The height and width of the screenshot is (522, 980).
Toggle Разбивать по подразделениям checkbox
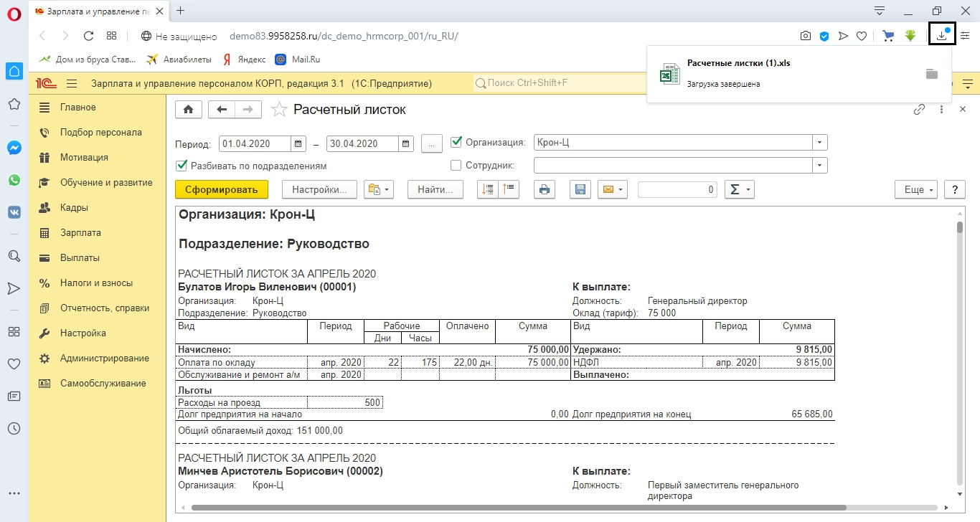click(182, 166)
